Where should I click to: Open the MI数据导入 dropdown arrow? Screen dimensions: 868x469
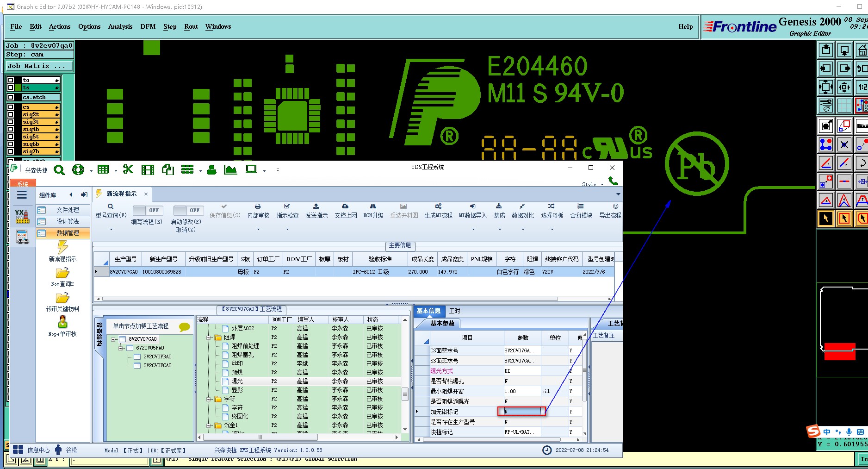[x=473, y=229]
